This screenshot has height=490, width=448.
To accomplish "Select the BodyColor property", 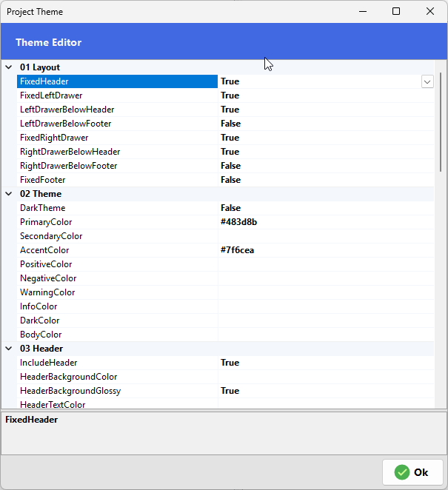I will 117,335.
